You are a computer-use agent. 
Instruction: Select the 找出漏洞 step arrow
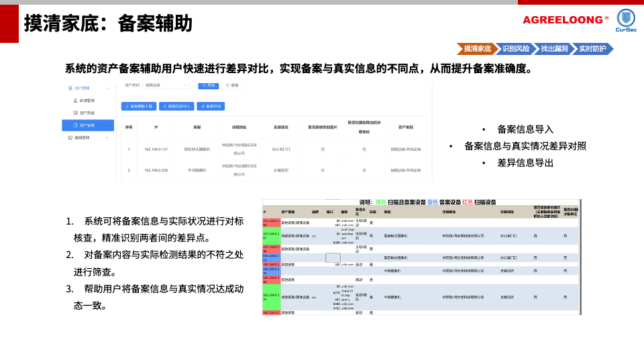553,49
